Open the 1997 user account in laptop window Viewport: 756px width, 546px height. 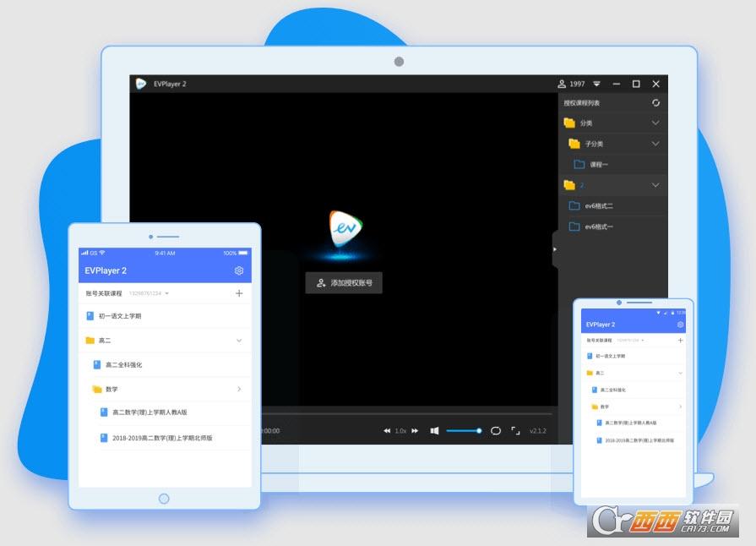571,84
